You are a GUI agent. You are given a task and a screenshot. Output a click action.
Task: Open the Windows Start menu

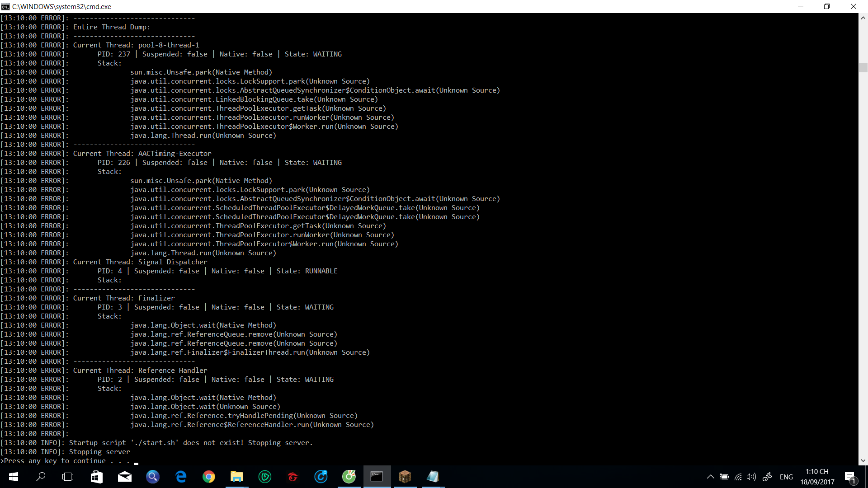pos(14,477)
